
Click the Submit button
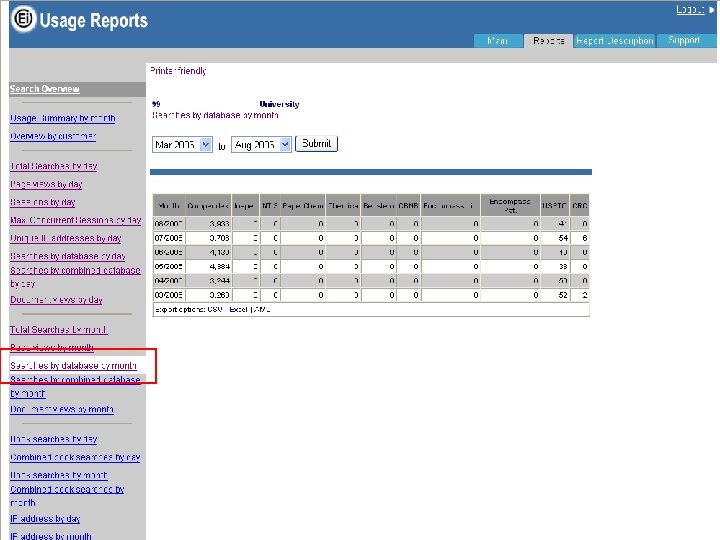tap(316, 144)
